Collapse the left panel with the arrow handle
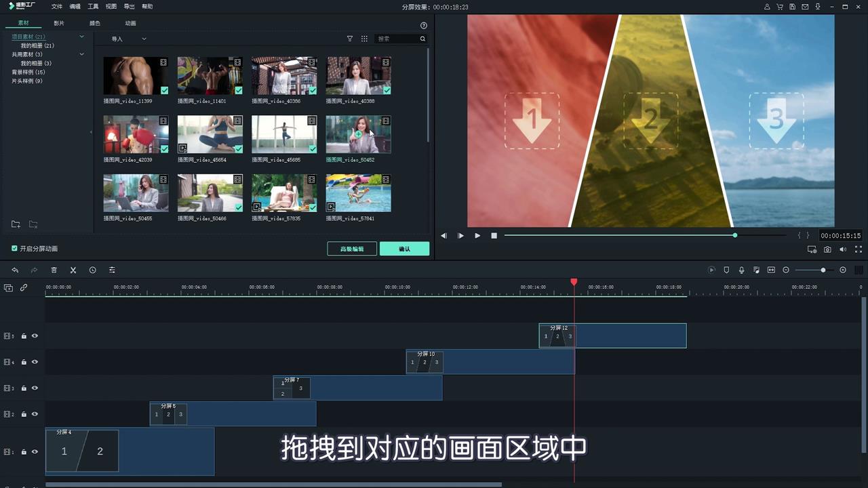This screenshot has height=488, width=868. tap(91, 132)
